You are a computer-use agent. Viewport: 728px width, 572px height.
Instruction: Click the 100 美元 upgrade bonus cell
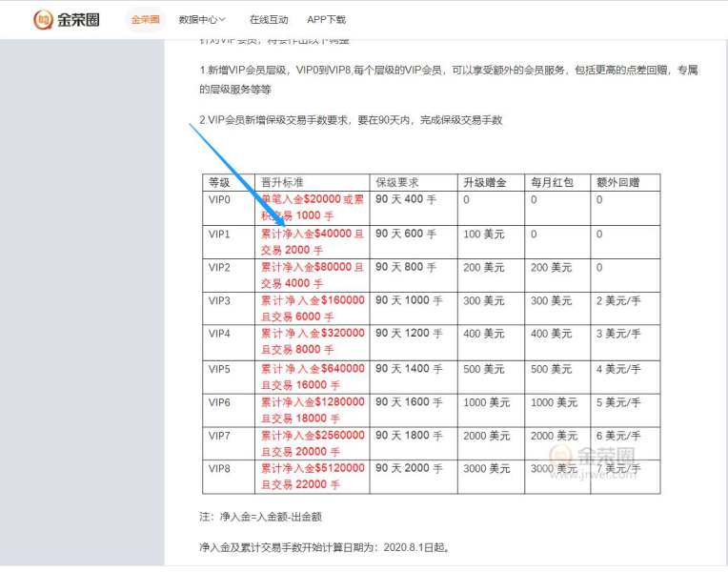tap(491, 242)
